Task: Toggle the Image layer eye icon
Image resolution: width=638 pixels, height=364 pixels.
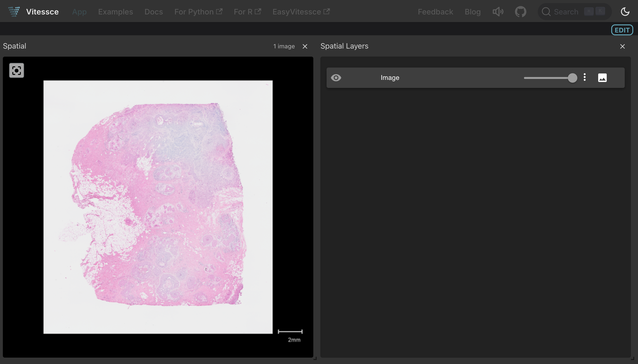Action: point(336,78)
